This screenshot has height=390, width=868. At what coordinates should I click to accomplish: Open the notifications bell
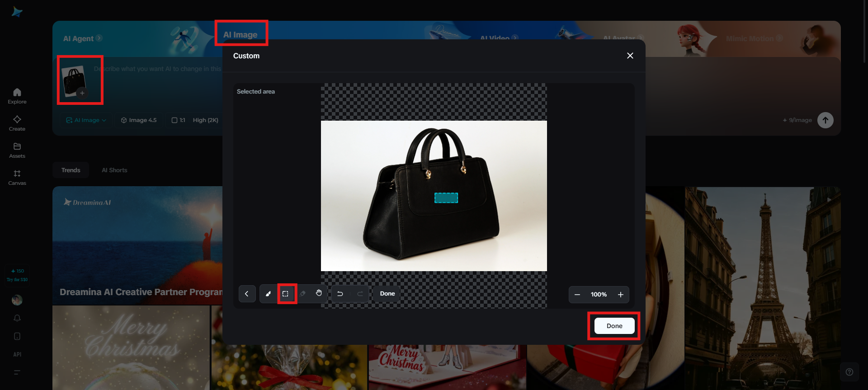click(17, 318)
